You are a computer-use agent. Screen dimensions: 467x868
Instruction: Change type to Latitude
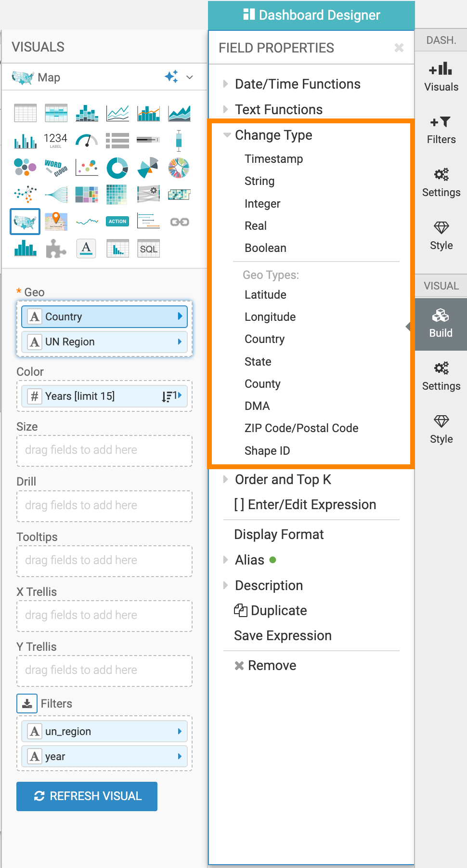265,295
